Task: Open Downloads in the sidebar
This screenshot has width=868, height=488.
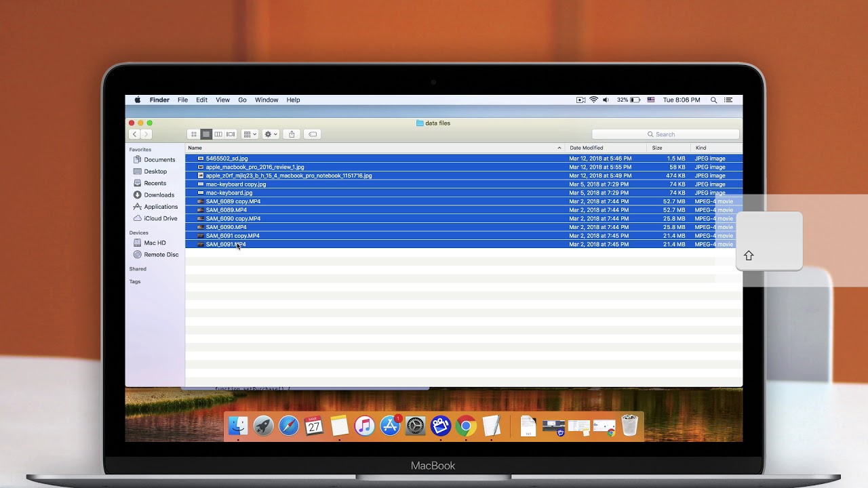Action: click(x=159, y=195)
